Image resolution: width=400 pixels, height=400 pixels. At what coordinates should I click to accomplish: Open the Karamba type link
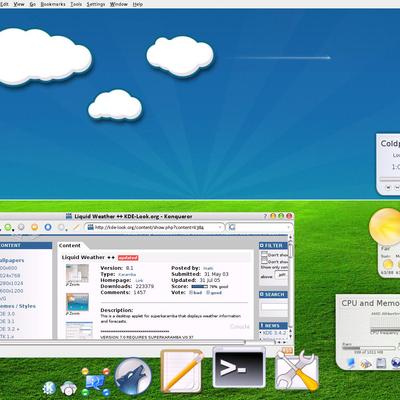click(x=127, y=274)
